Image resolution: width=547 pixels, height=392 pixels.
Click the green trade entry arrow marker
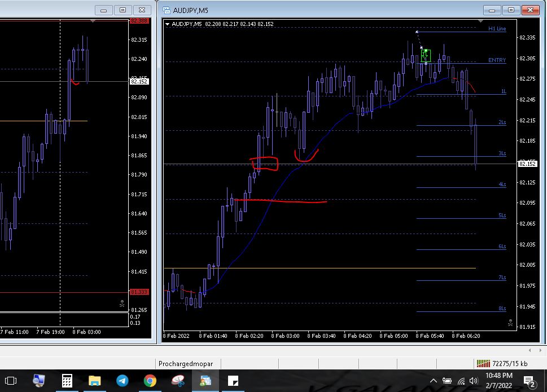tap(425, 55)
